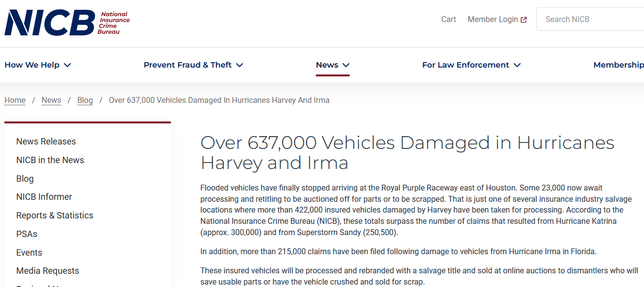Click the article headline about Harvey and Irma
The height and width of the screenshot is (287, 644).
click(407, 152)
